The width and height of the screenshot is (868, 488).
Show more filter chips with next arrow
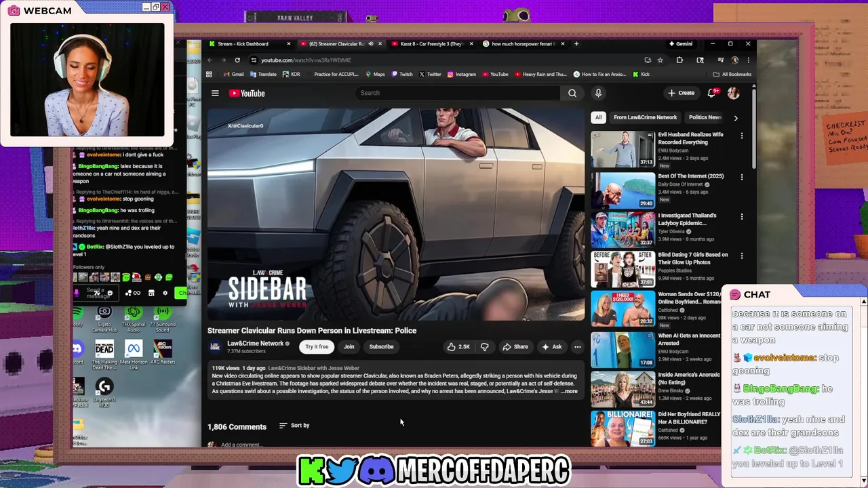(x=736, y=118)
